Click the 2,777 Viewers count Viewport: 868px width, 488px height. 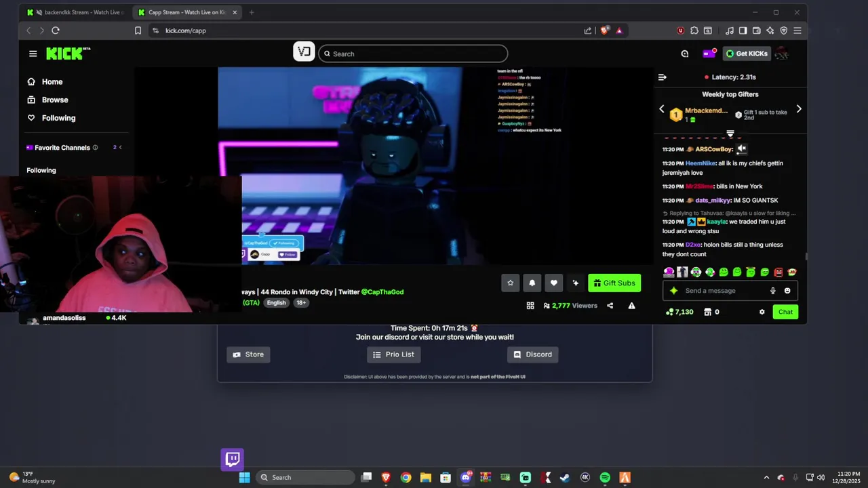pyautogui.click(x=570, y=306)
